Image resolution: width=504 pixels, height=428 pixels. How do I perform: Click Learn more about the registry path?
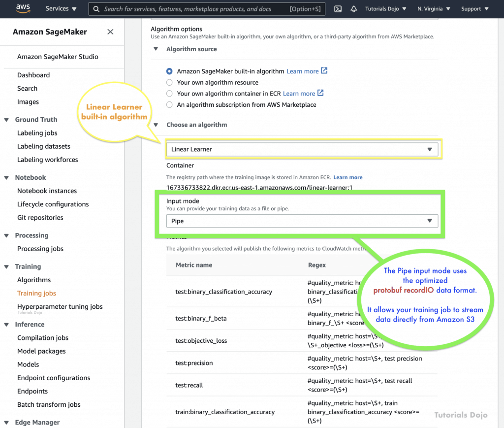pos(348,177)
